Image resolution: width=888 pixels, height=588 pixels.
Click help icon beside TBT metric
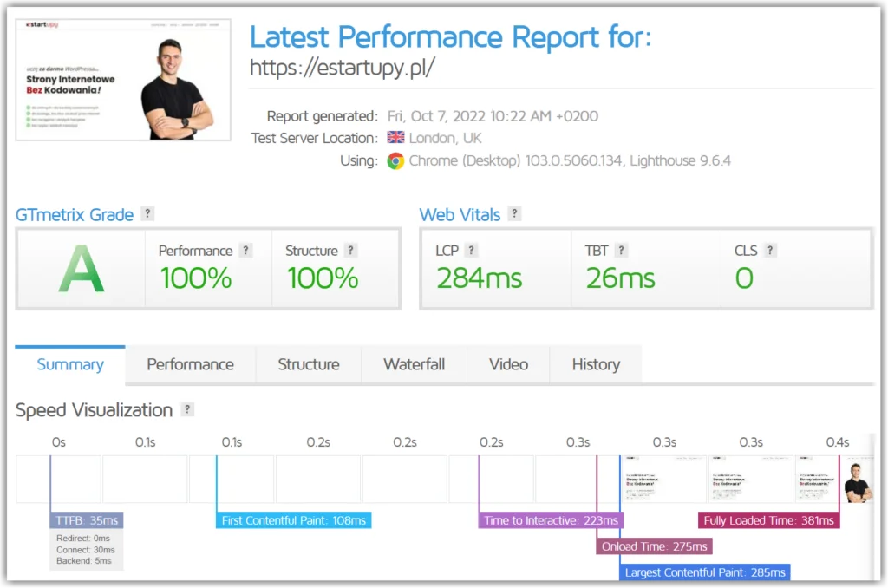[x=622, y=251]
